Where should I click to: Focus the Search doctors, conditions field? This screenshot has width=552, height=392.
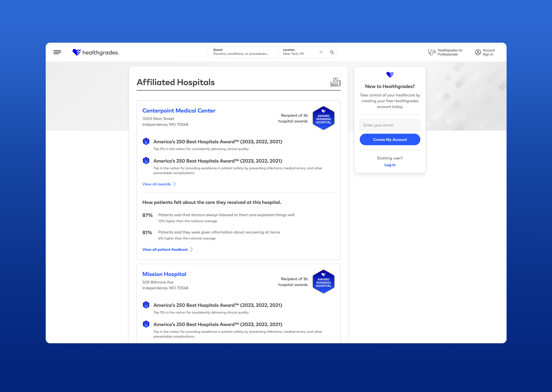(243, 52)
